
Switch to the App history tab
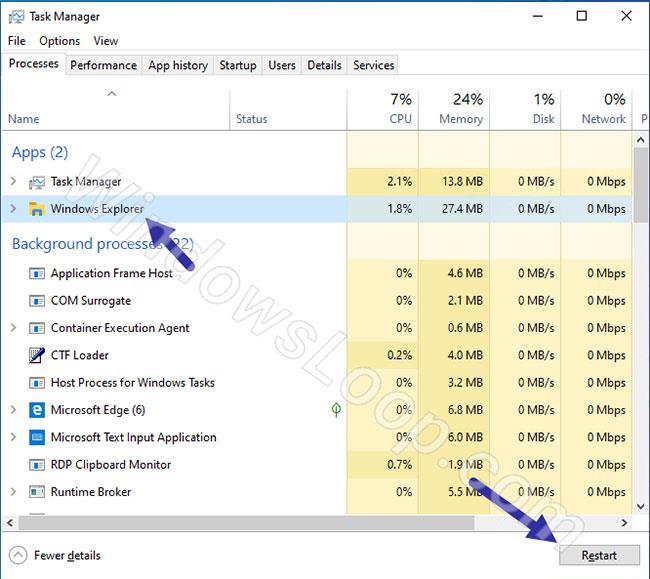point(178,65)
